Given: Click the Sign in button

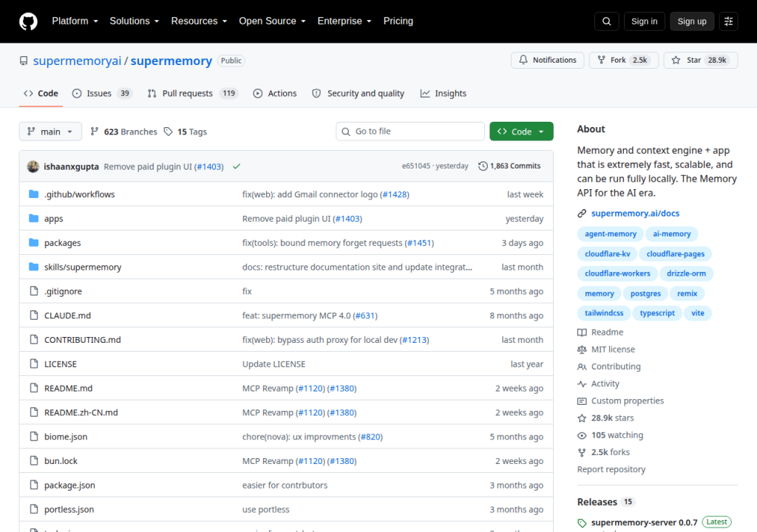Looking at the screenshot, I should pyautogui.click(x=644, y=21).
